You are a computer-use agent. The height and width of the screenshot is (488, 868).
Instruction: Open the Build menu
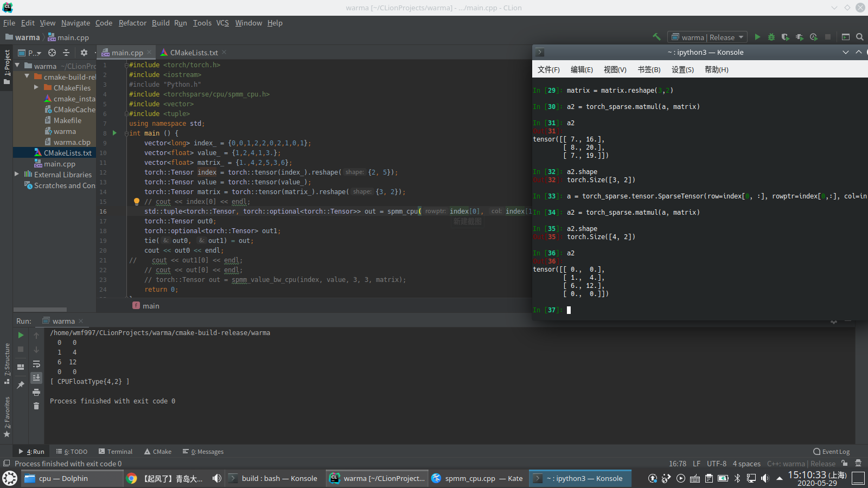click(x=161, y=23)
